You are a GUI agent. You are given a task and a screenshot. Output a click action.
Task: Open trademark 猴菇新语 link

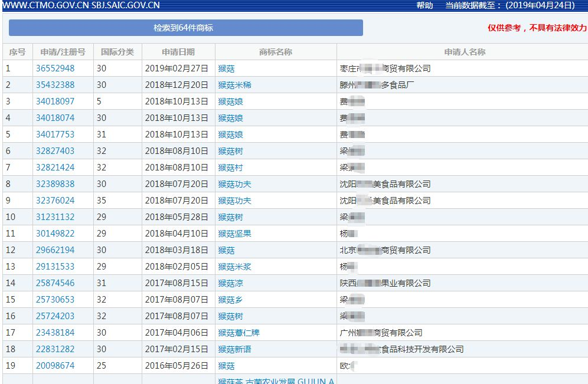click(x=234, y=349)
